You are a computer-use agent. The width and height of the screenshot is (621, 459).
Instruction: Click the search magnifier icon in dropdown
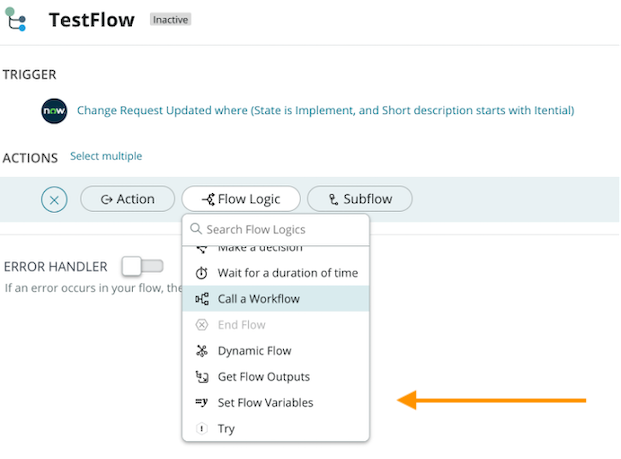click(196, 229)
